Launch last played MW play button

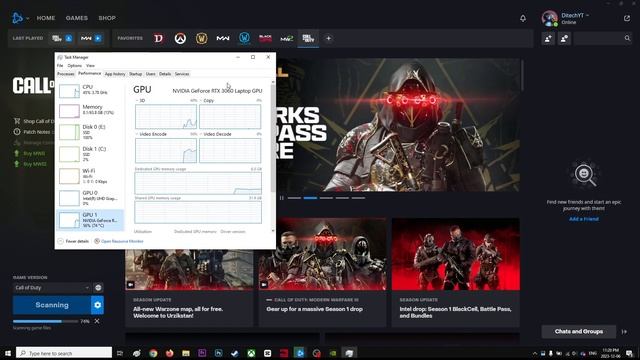tap(98, 38)
